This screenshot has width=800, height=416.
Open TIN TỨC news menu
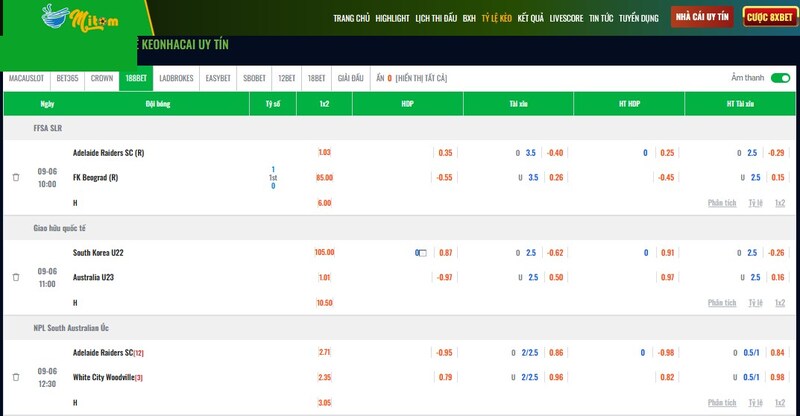point(601,18)
